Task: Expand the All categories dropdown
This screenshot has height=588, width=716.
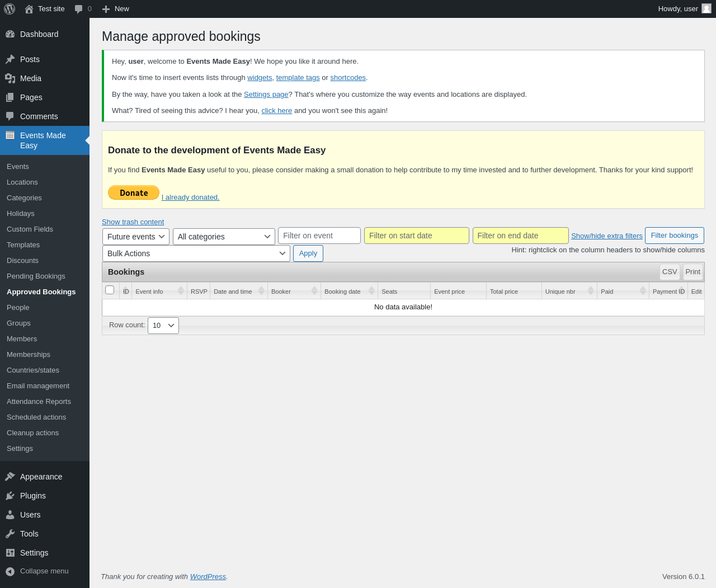Action: coord(224,237)
